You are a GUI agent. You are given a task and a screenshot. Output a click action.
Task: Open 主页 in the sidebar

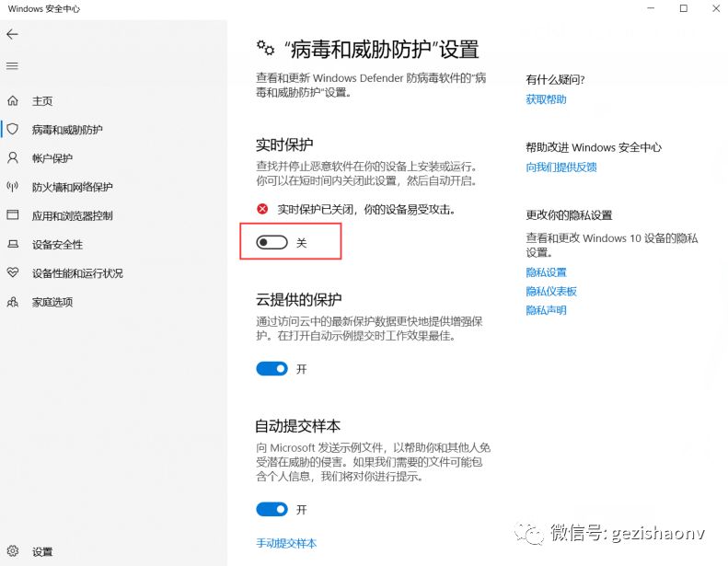(x=42, y=100)
